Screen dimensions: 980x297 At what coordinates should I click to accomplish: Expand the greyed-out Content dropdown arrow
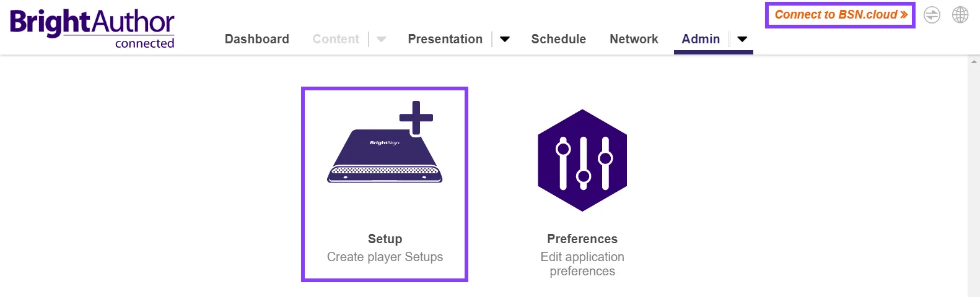(382, 39)
